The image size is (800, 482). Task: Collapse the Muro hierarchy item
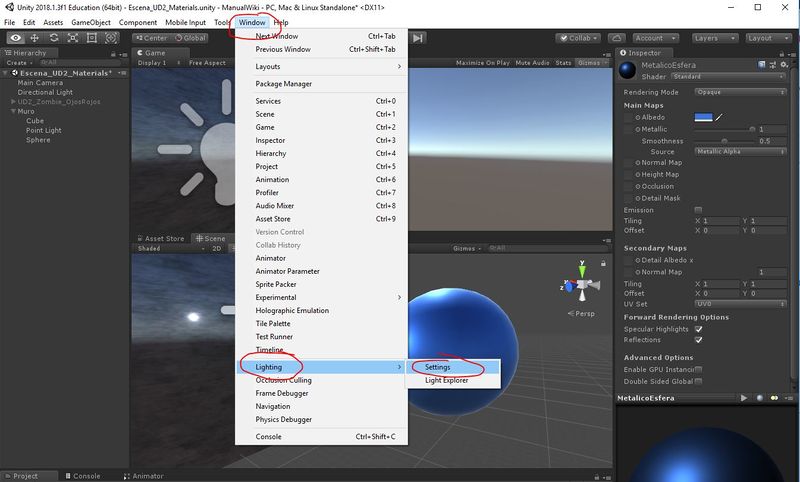[x=13, y=111]
